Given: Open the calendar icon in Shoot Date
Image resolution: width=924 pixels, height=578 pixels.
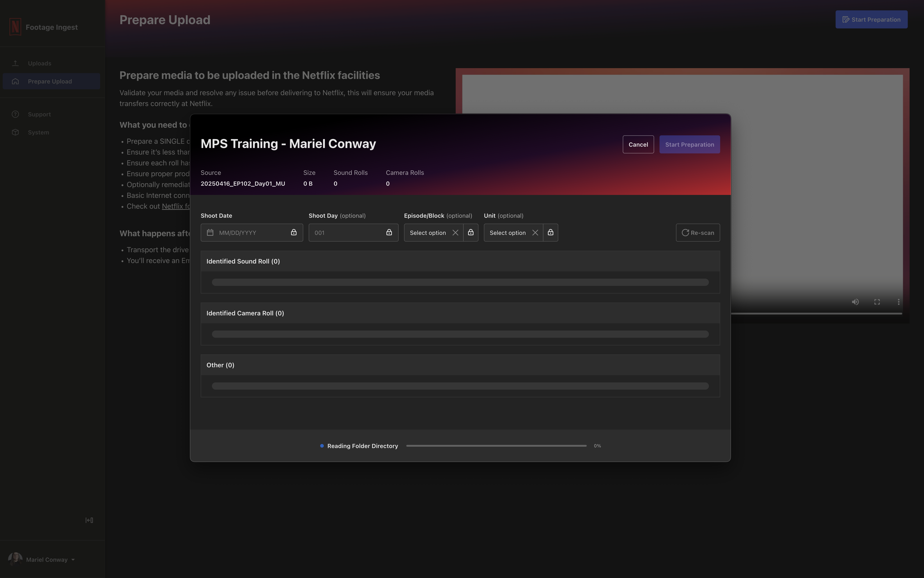Looking at the screenshot, I should [x=210, y=232].
